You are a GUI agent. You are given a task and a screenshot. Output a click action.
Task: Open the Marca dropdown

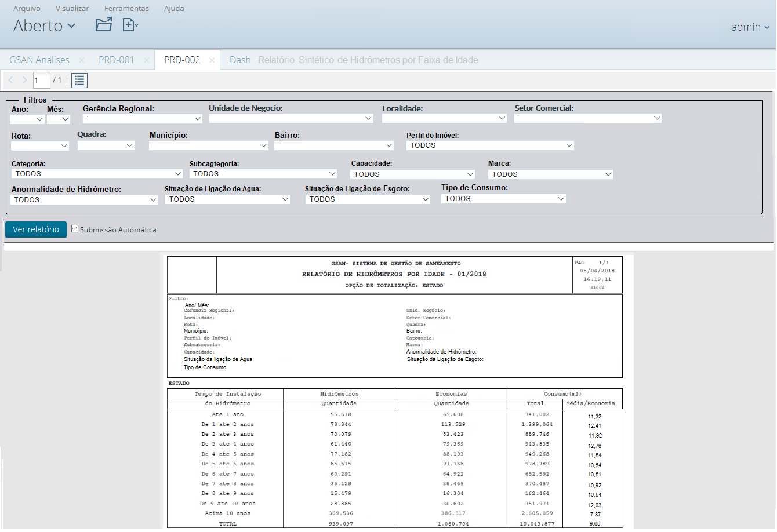pyautogui.click(x=550, y=173)
